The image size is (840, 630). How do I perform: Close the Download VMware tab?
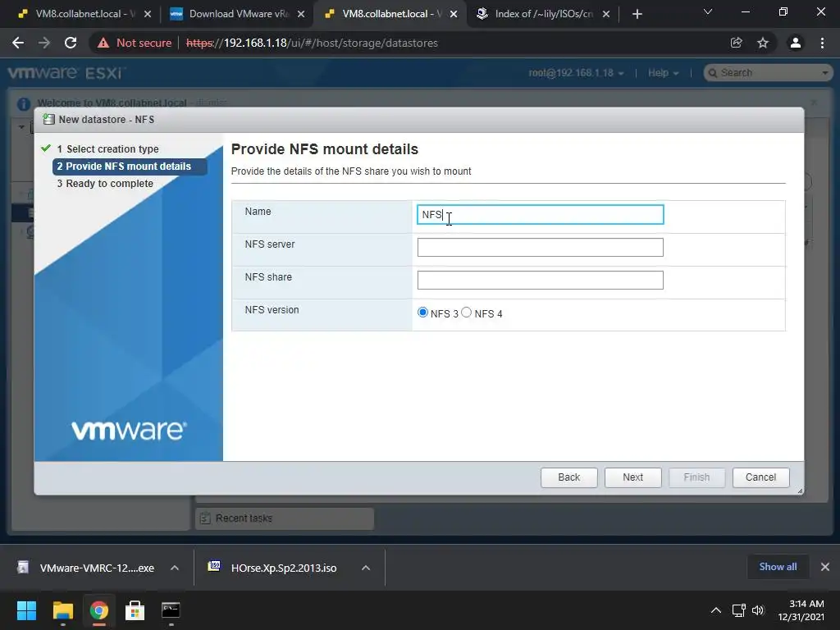point(301,14)
